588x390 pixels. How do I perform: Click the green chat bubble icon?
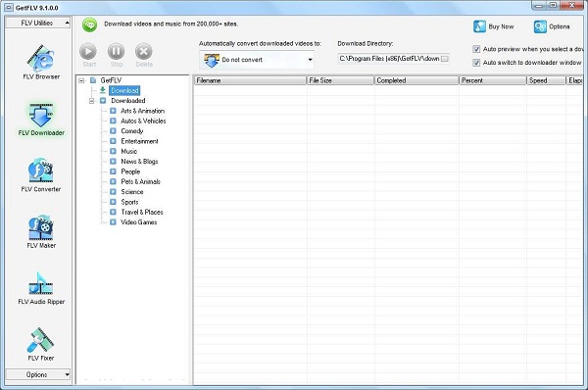pyautogui.click(x=89, y=24)
